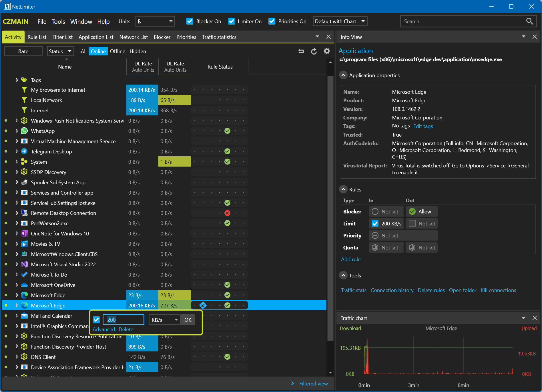Image resolution: width=542 pixels, height=392 pixels.
Task: Open the settings gear in Activity toolbar
Action: [x=326, y=51]
